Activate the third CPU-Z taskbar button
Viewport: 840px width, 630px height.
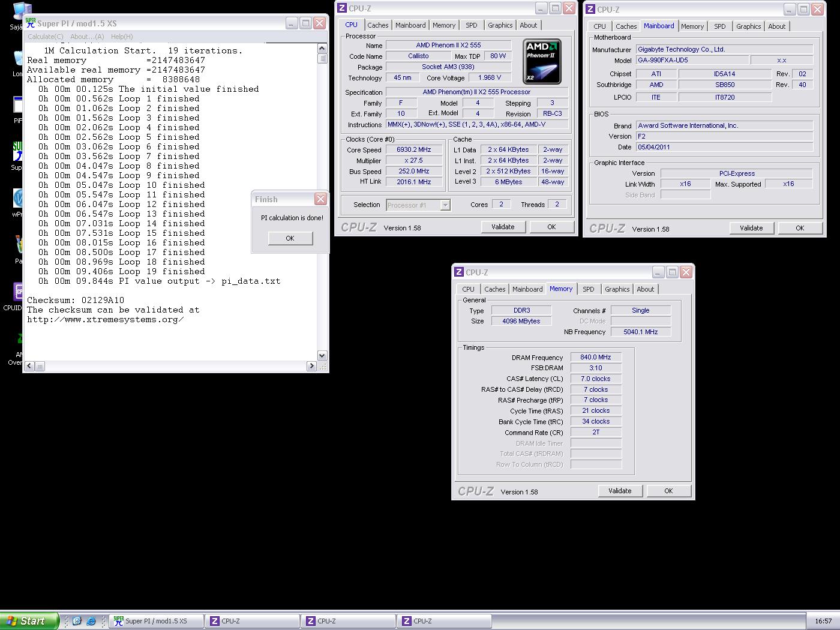(x=445, y=621)
